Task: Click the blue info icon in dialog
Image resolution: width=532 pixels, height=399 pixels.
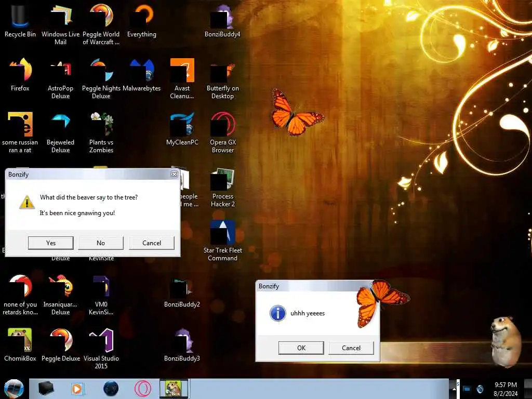Action: (x=278, y=313)
